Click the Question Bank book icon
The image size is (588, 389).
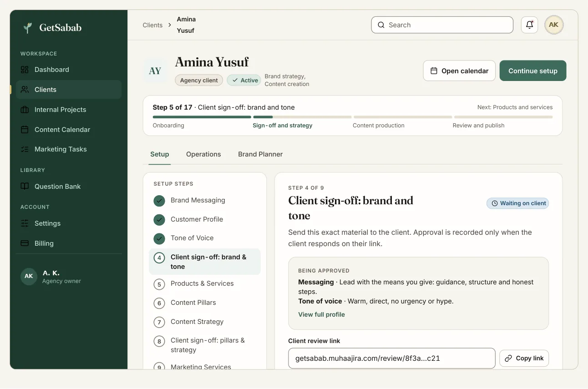[25, 187]
